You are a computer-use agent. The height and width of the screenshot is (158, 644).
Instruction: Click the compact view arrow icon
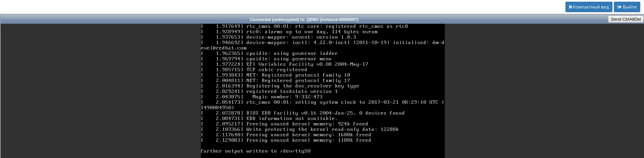coord(570,7)
